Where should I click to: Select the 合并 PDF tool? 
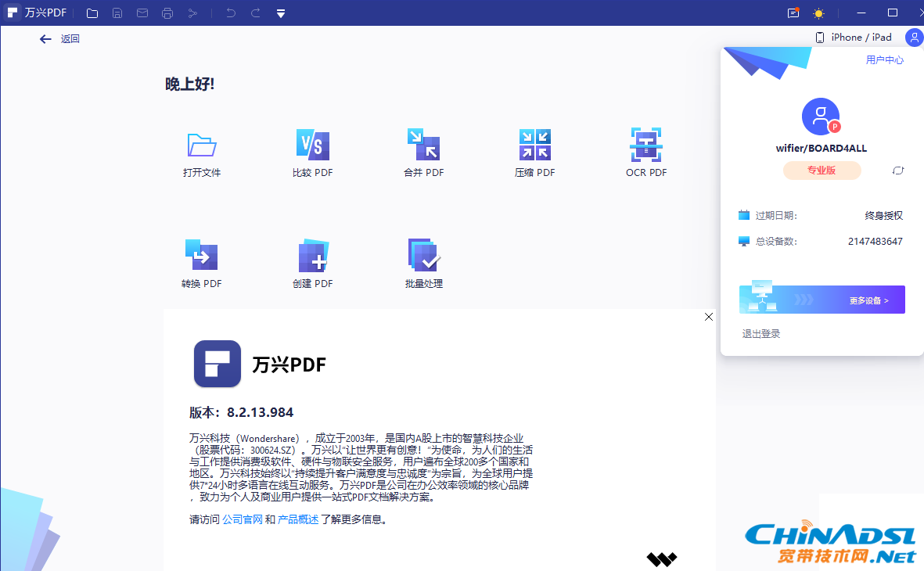coord(423,145)
